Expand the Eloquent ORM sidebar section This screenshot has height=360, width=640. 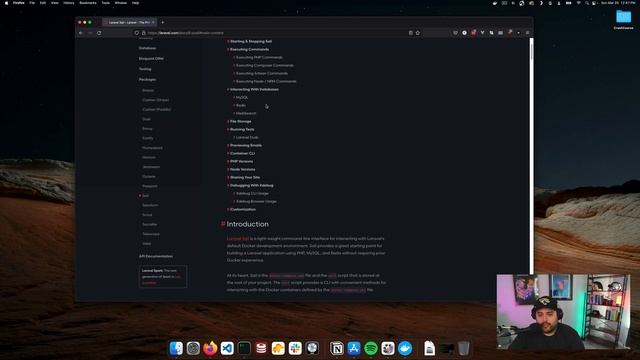point(151,58)
